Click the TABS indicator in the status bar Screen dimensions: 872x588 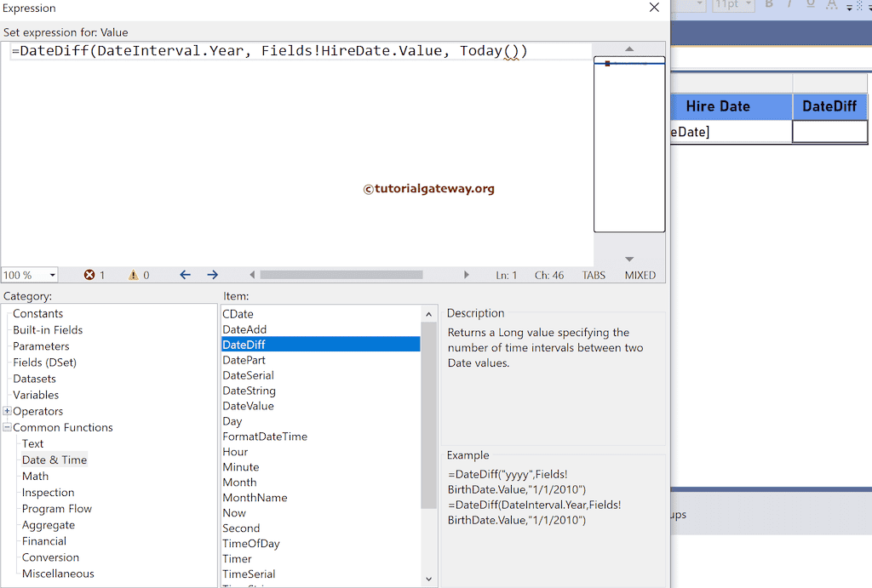pos(594,275)
